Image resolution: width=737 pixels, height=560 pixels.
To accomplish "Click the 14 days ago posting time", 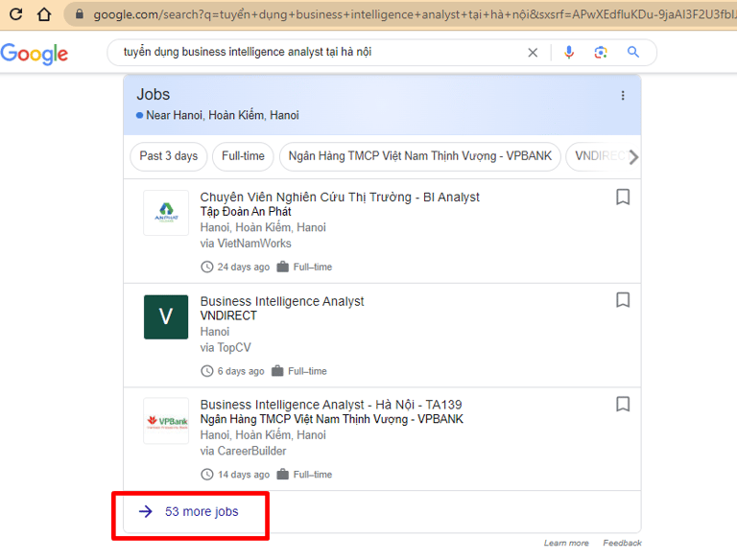I will click(244, 475).
